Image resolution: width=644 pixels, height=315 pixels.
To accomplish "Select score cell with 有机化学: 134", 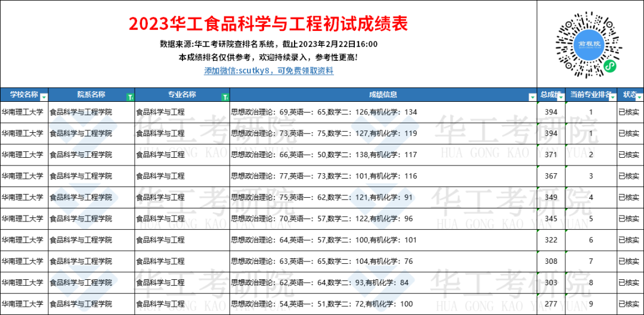I will [x=383, y=112].
